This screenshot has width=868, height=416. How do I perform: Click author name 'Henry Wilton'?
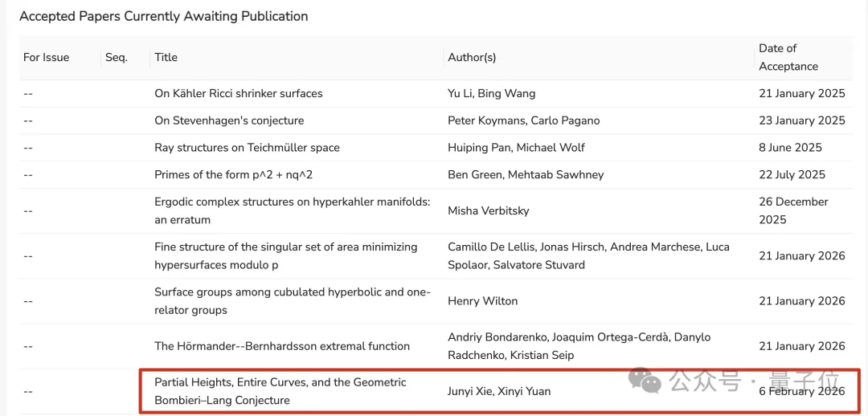point(482,300)
